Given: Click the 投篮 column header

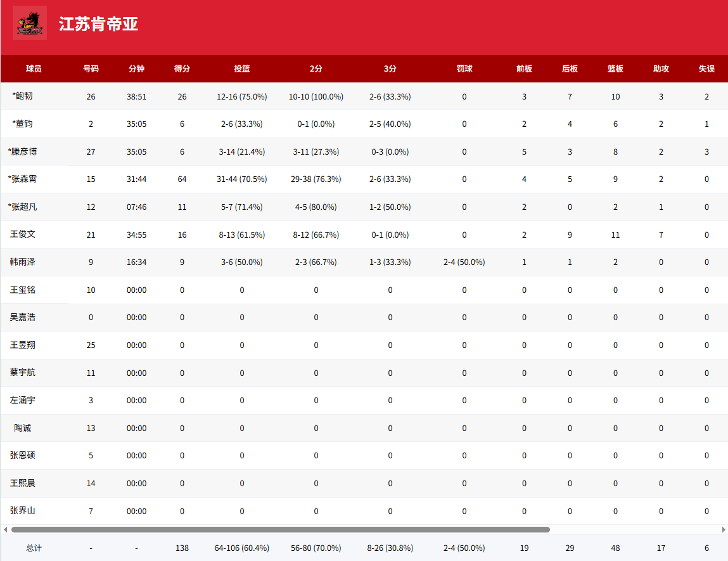Looking at the screenshot, I should click(x=241, y=69).
